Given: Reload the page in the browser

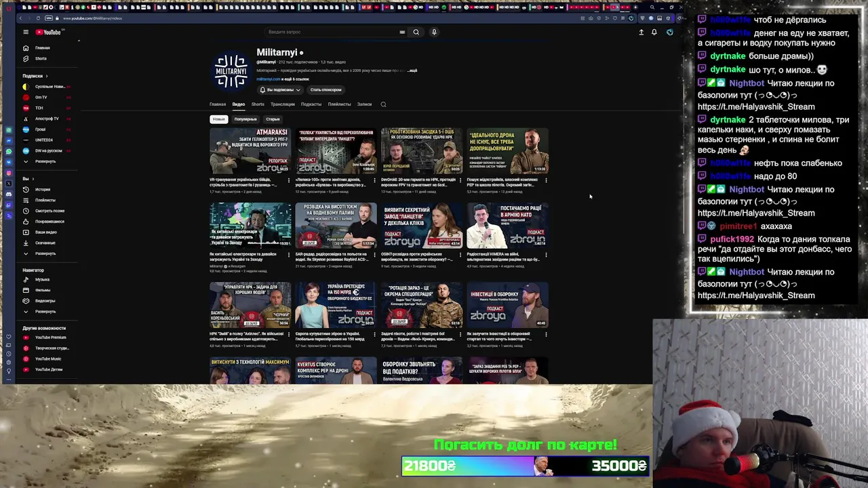Looking at the screenshot, I should tap(38, 18).
